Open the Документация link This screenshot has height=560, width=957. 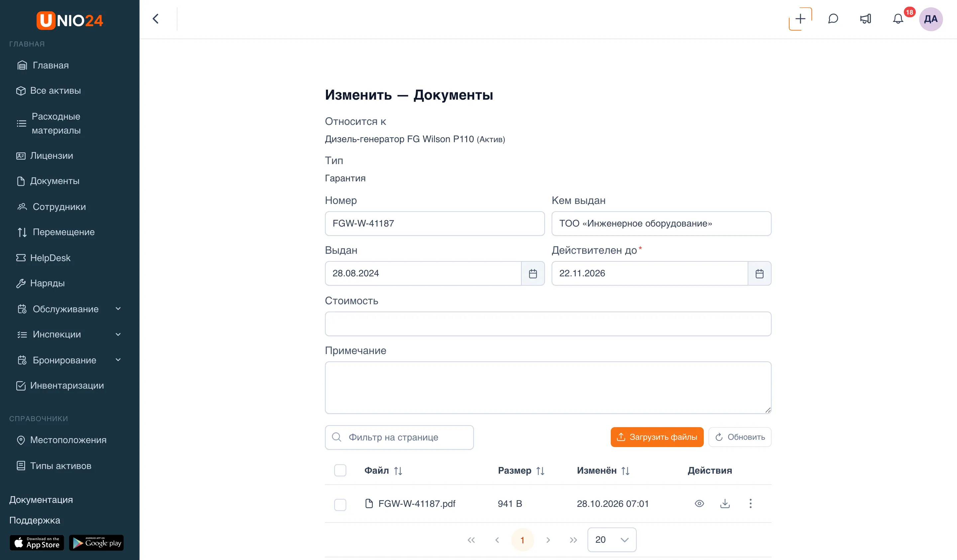[41, 500]
